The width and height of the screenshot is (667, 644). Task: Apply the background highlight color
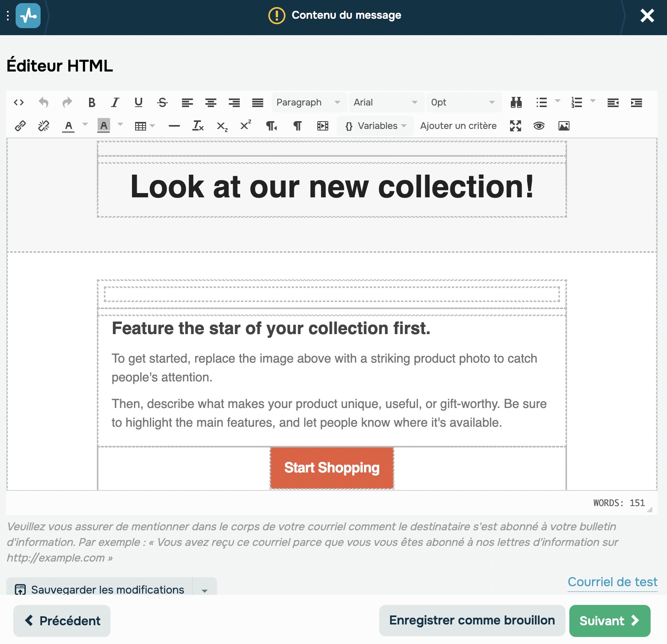[x=103, y=126]
